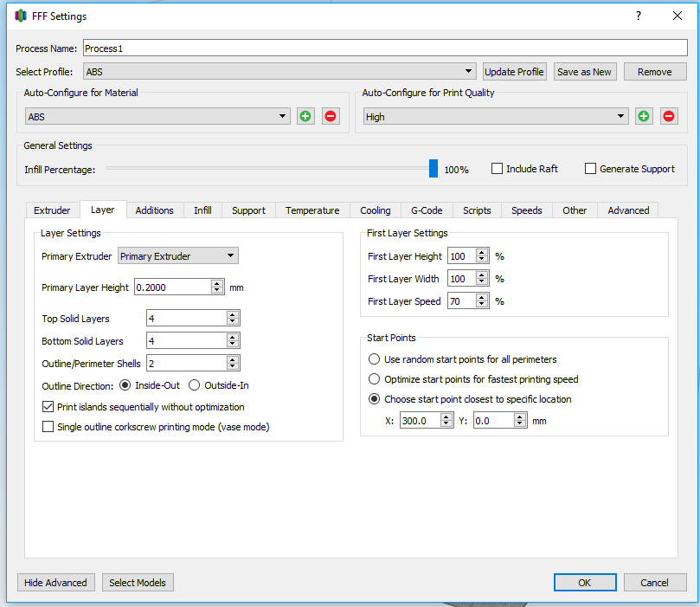700x607 pixels.
Task: Increase First Layer Height percentage
Action: [x=481, y=252]
